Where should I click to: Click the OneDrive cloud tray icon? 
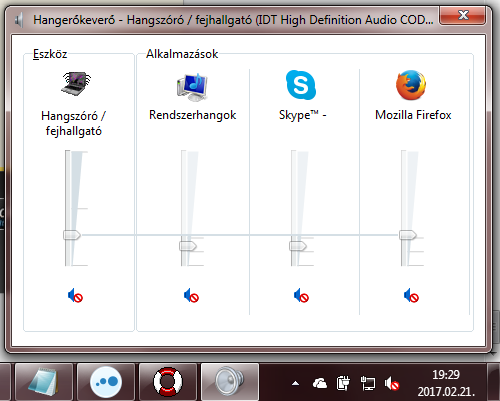coord(320,384)
